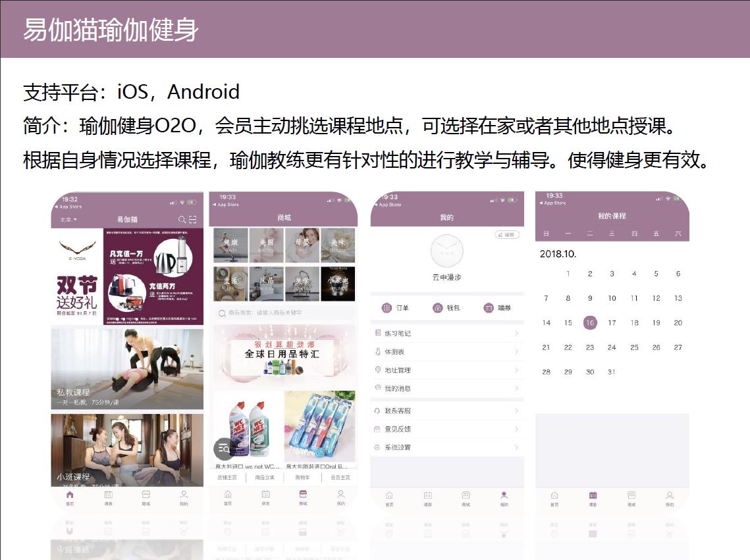Screen dimensions: 750x560
Task: Open the 喵券 coupon icon
Action: pos(489,308)
